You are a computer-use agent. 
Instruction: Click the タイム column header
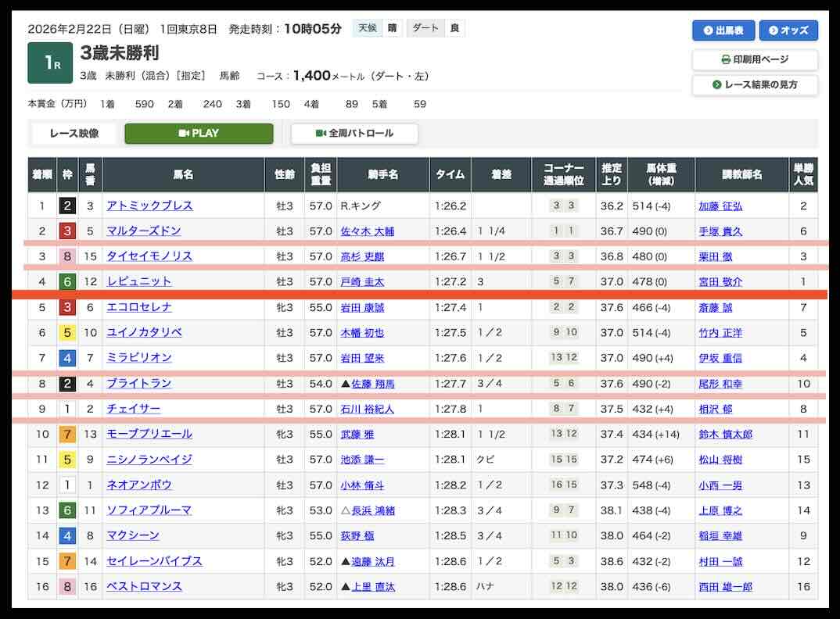tap(450, 175)
